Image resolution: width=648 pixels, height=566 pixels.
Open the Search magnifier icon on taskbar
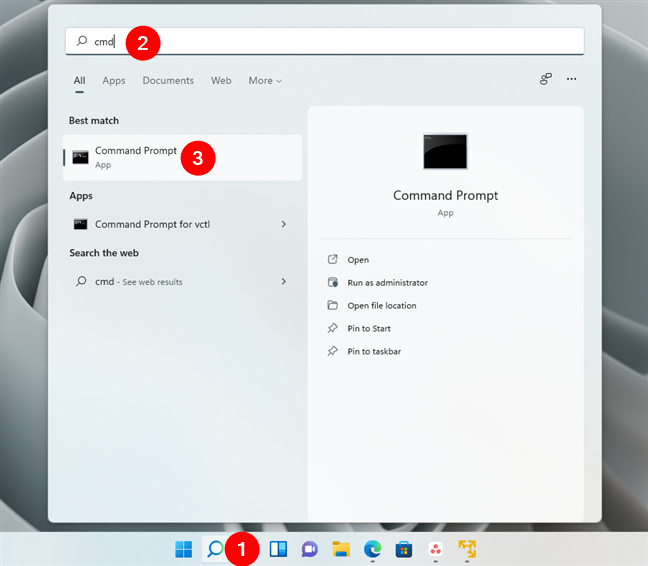[x=215, y=548]
